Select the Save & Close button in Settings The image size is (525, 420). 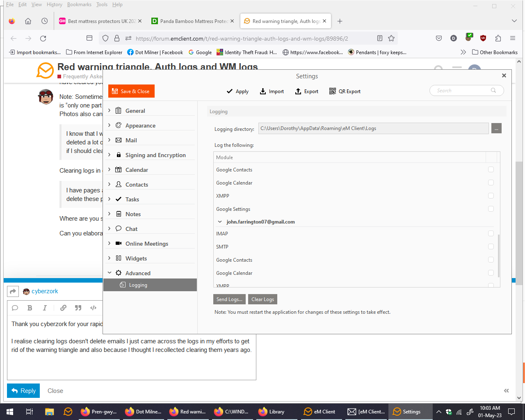pyautogui.click(x=131, y=91)
